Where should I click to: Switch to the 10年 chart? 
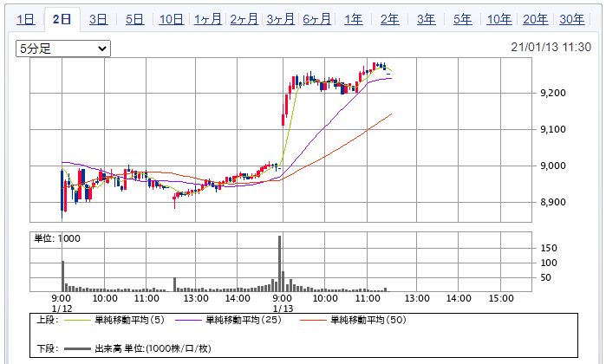[499, 19]
